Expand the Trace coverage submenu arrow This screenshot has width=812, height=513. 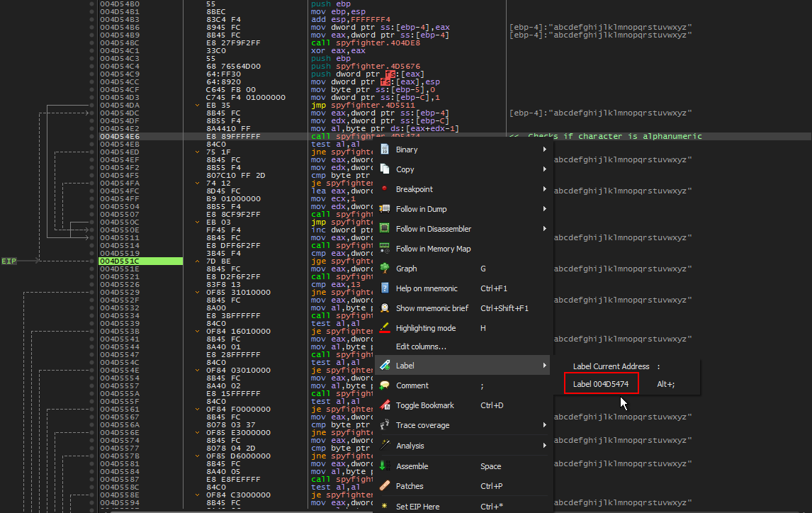[544, 425]
